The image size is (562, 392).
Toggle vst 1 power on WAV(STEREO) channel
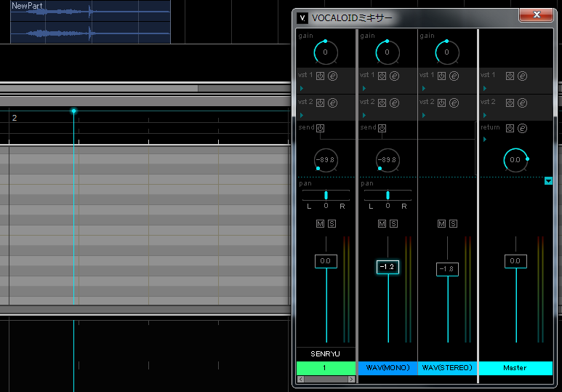click(x=441, y=76)
